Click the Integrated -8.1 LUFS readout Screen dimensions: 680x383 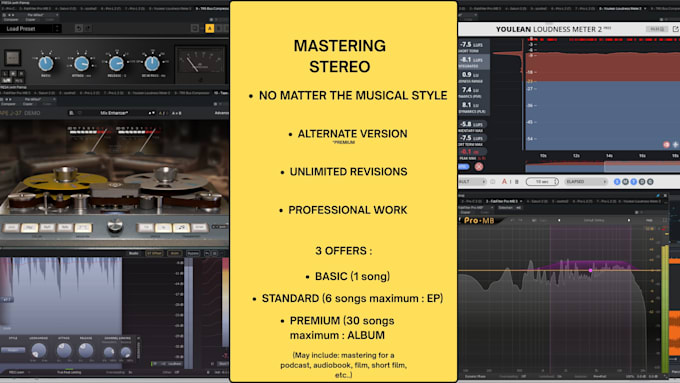tap(473, 62)
